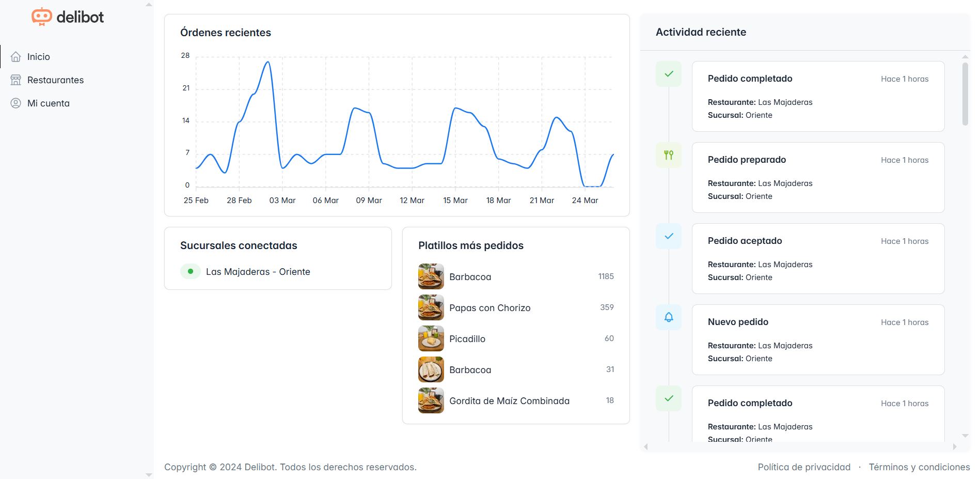This screenshot has width=980, height=479.
Task: Open the Política de privacidad link
Action: [804, 467]
